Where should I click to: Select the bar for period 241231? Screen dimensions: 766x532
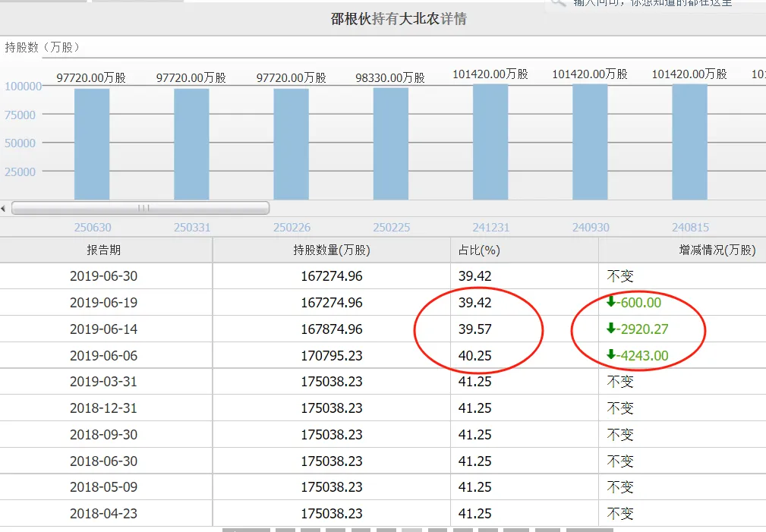point(490,142)
